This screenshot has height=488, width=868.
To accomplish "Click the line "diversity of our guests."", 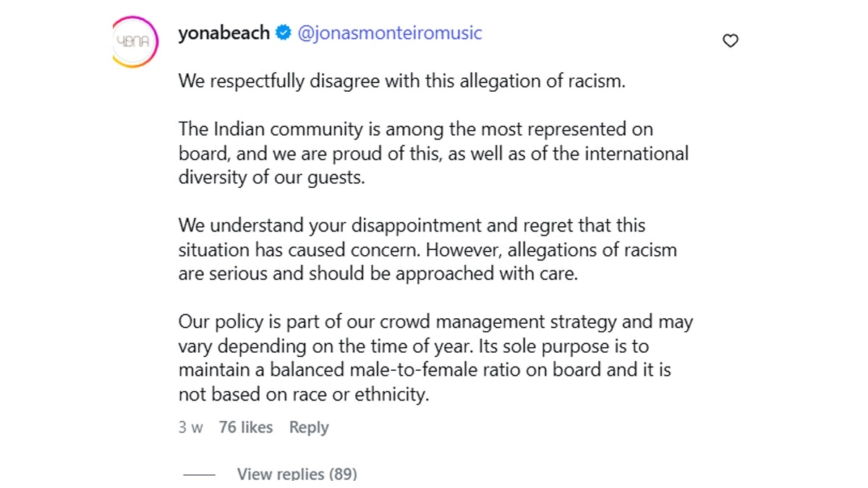I will 272,178.
